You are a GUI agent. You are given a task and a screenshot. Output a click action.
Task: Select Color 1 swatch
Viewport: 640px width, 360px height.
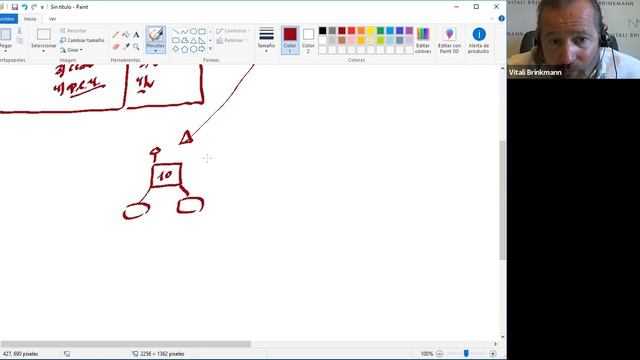point(290,40)
